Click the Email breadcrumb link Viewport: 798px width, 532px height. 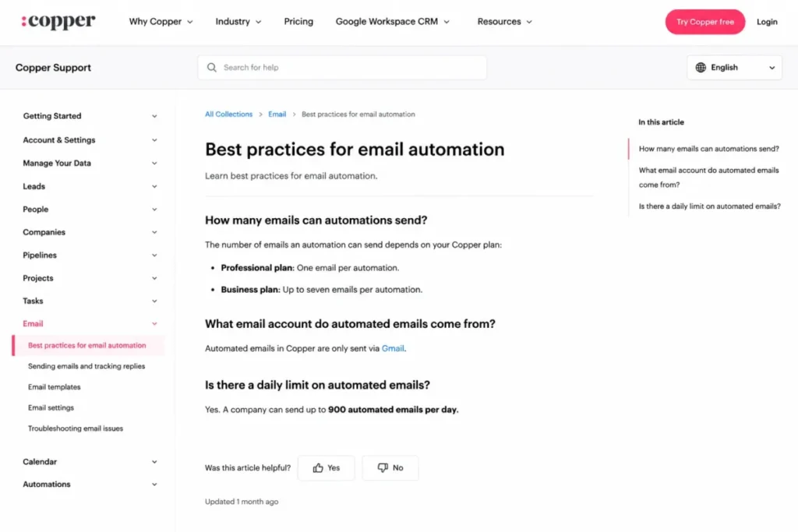pos(277,114)
